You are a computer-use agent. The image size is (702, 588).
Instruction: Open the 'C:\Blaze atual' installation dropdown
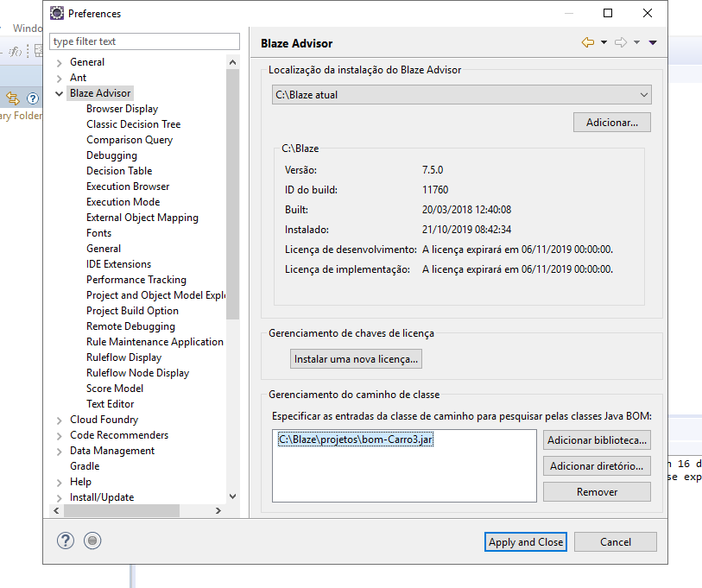pyautogui.click(x=643, y=94)
